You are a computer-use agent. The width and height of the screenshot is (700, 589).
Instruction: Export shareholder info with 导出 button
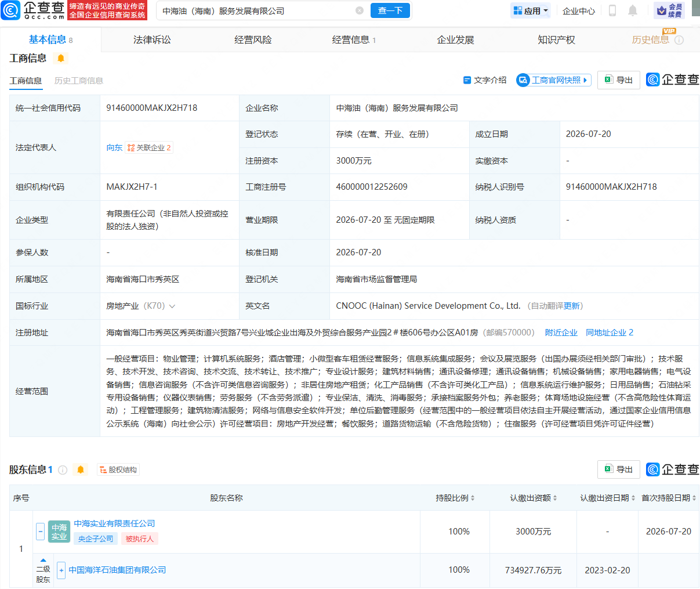pos(619,469)
